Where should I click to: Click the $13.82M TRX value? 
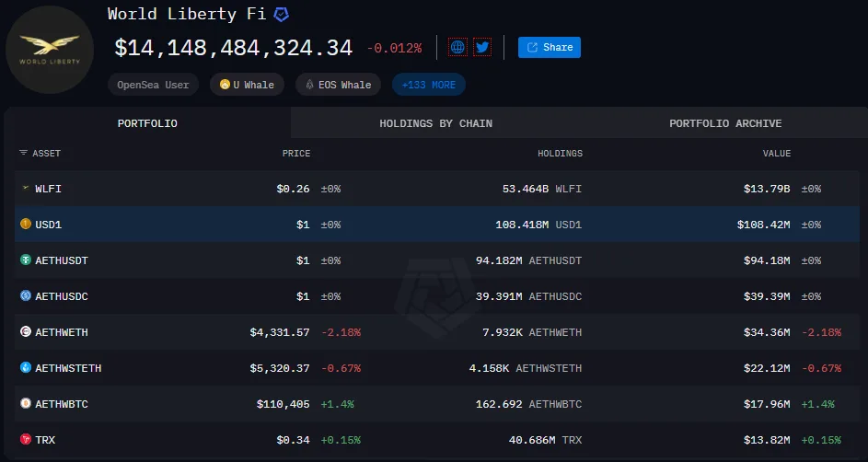tap(767, 441)
